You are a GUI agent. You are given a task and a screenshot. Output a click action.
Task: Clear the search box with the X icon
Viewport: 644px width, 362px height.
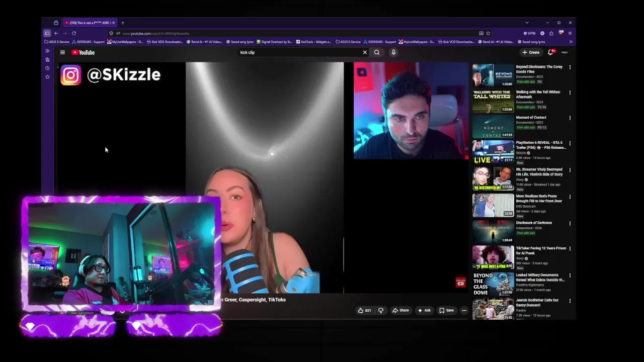pyautogui.click(x=365, y=52)
